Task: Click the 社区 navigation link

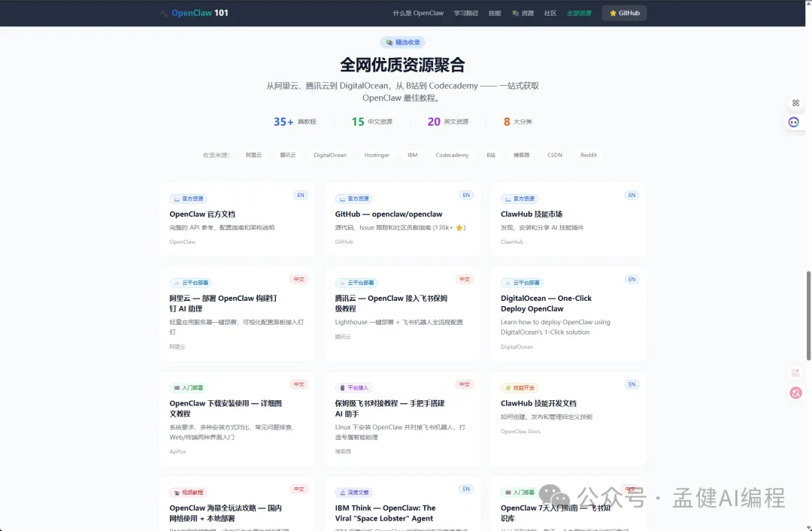Action: click(550, 14)
